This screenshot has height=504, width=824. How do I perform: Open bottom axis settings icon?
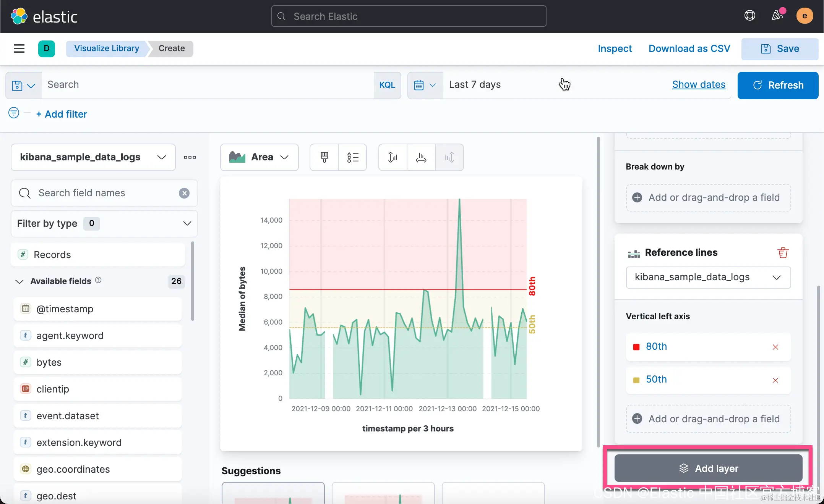click(421, 157)
